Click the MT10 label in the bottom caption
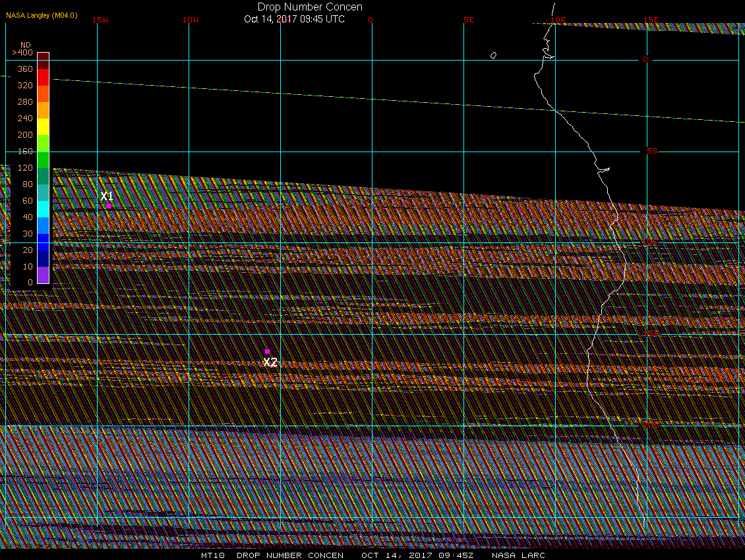 coord(212,555)
